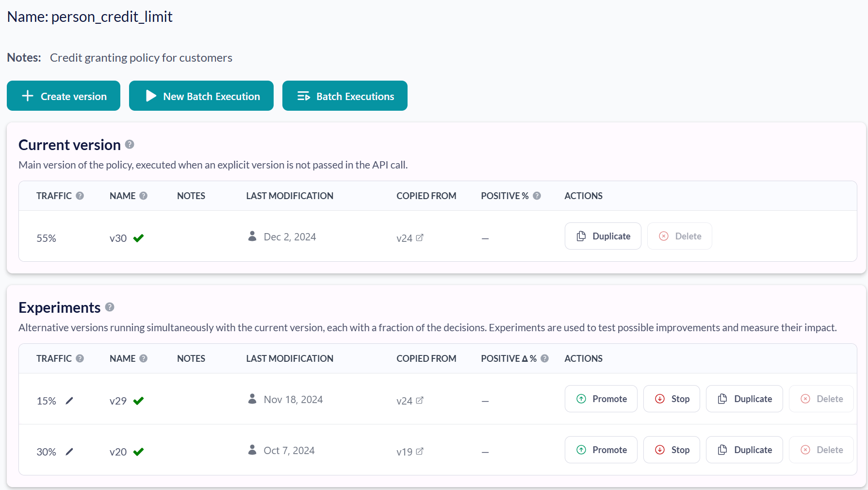The width and height of the screenshot is (868, 490).
Task: Click the policy name person_credit_limit
Action: pyautogui.click(x=112, y=17)
